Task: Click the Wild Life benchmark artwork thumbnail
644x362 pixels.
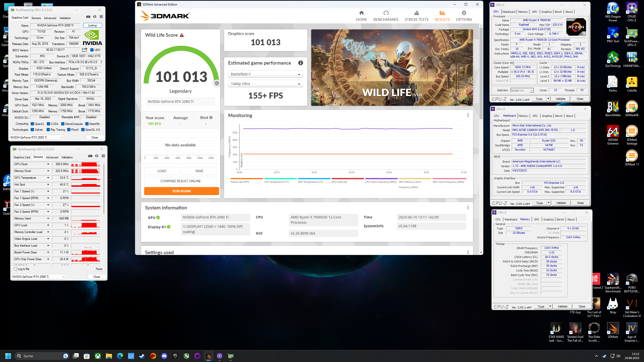Action: [x=392, y=67]
